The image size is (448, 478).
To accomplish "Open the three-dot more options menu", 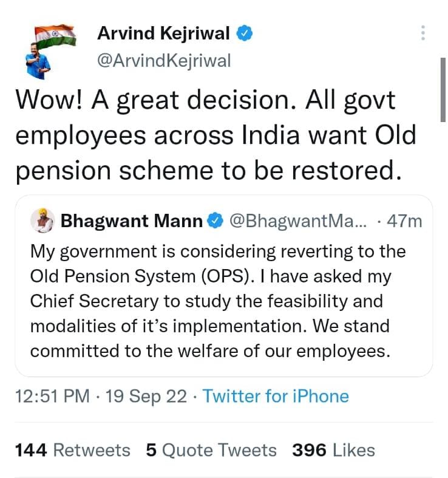I will (x=423, y=33).
